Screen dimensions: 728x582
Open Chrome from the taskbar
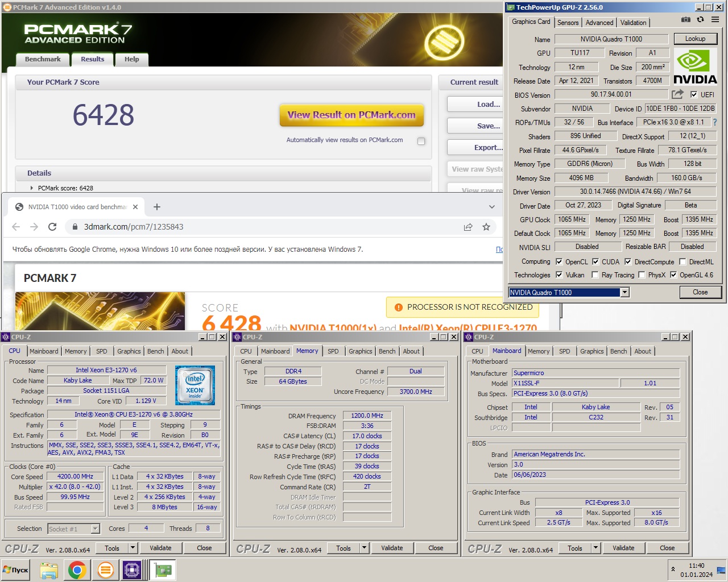pos(77,570)
